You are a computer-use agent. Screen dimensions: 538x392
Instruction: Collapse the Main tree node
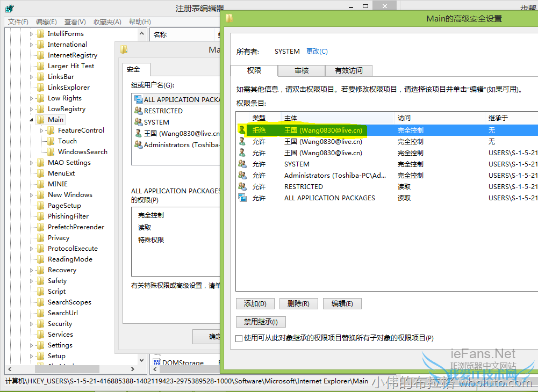31,120
